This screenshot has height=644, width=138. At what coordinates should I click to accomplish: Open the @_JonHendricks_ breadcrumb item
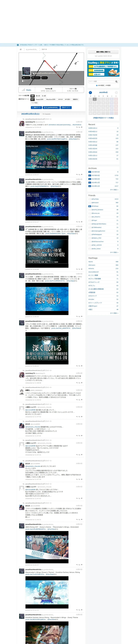pos(32,49)
